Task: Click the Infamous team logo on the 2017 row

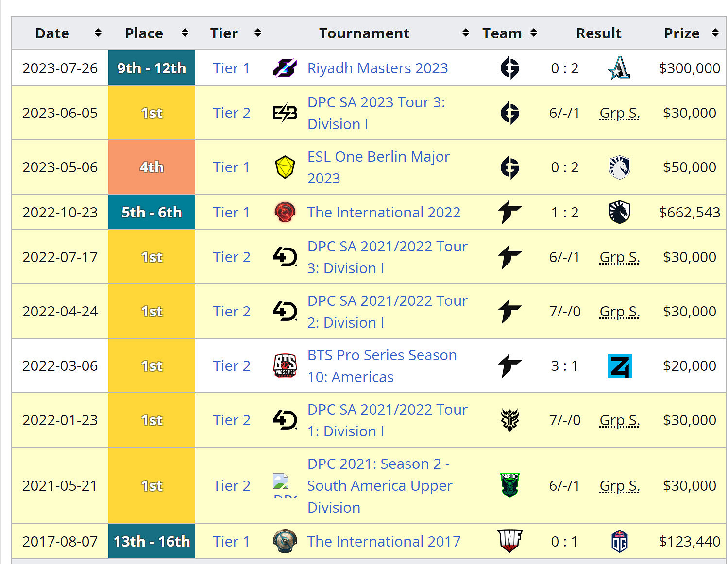Action: click(509, 541)
